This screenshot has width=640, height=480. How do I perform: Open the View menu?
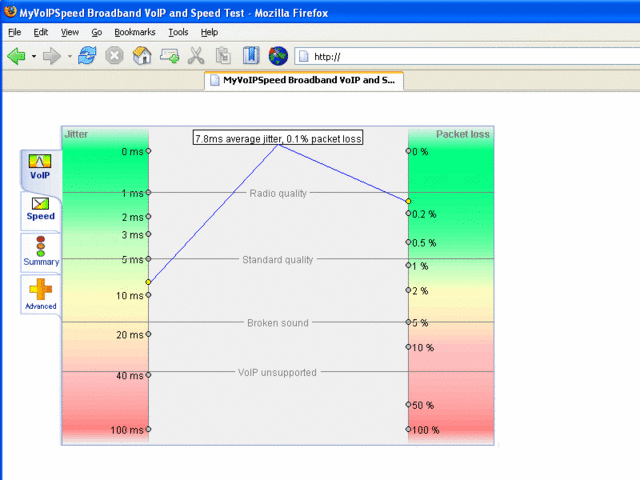[x=70, y=32]
